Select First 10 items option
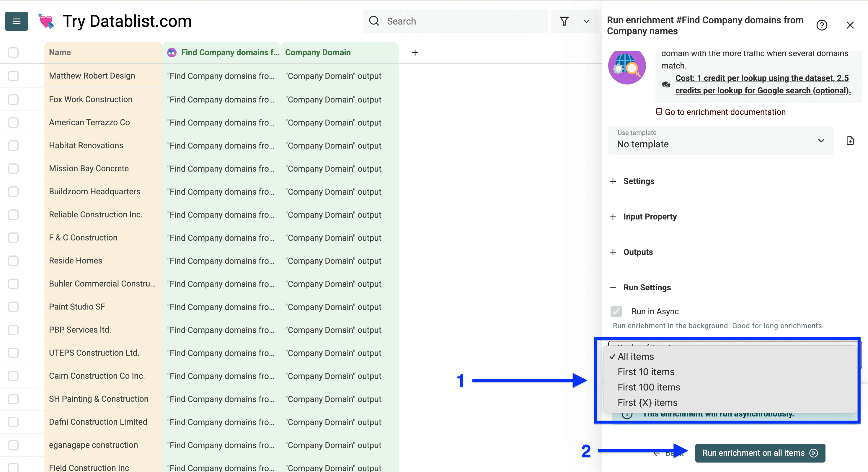This screenshot has width=868, height=472. 646,372
